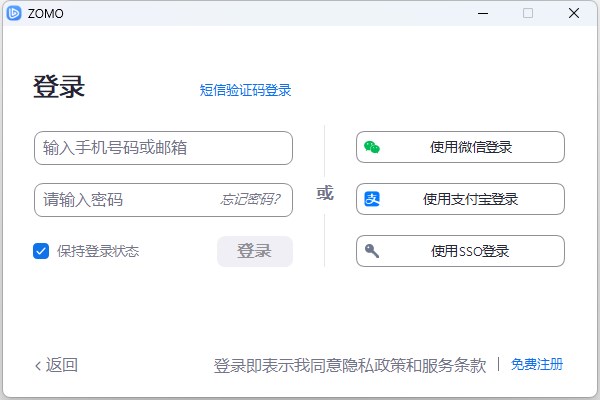Click the 保持登录状态 label text
Viewport: 600px width, 400px height.
click(98, 251)
